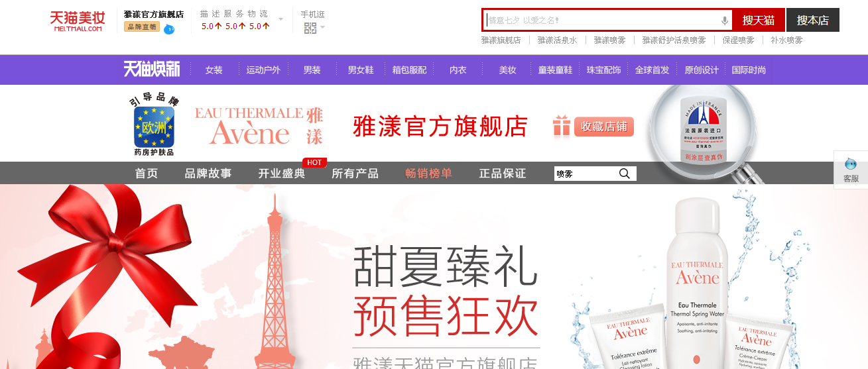
Task: Click the 品牌直销 badge
Action: pyautogui.click(x=142, y=27)
